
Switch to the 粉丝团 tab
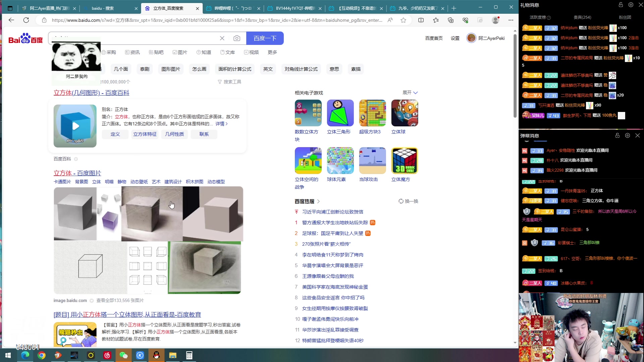point(625,17)
